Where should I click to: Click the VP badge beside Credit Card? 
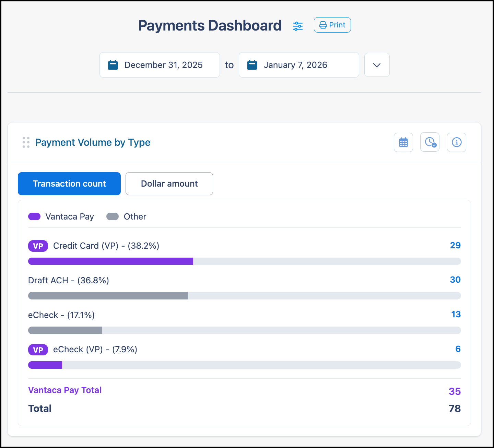pyautogui.click(x=38, y=246)
